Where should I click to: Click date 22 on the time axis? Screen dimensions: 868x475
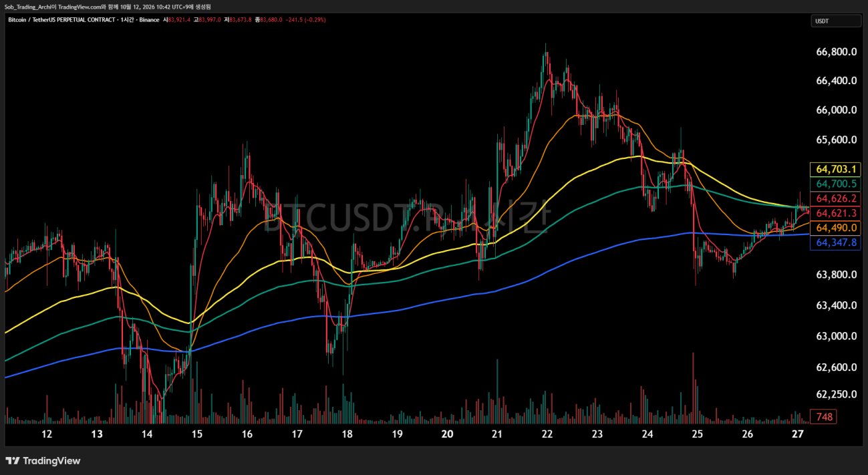click(547, 434)
